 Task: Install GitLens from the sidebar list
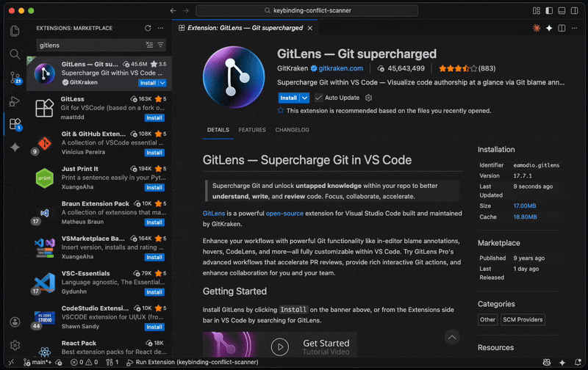148,83
